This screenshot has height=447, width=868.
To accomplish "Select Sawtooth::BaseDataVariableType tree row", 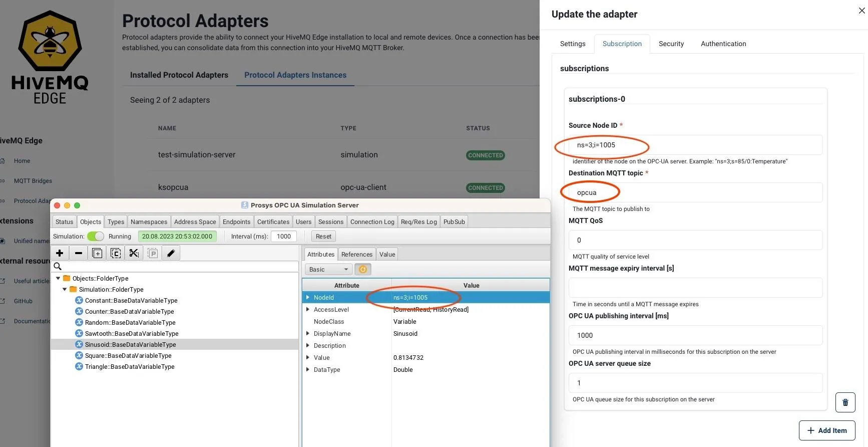I will (x=175, y=333).
